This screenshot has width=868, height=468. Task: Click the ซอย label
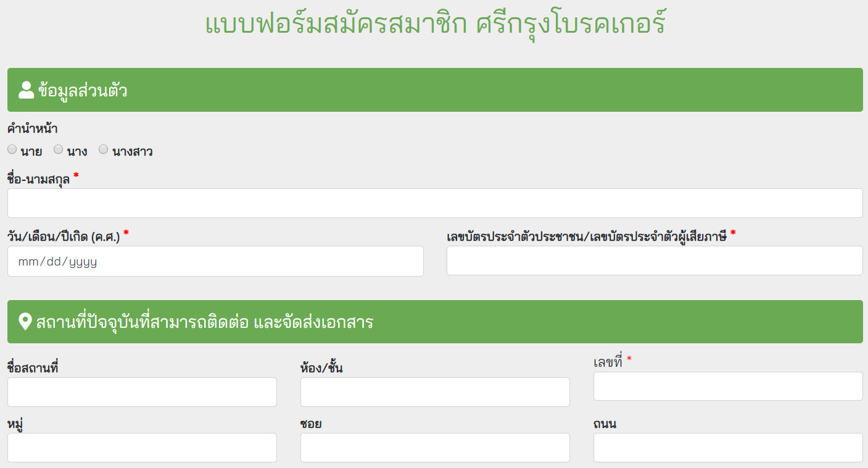[x=311, y=424]
